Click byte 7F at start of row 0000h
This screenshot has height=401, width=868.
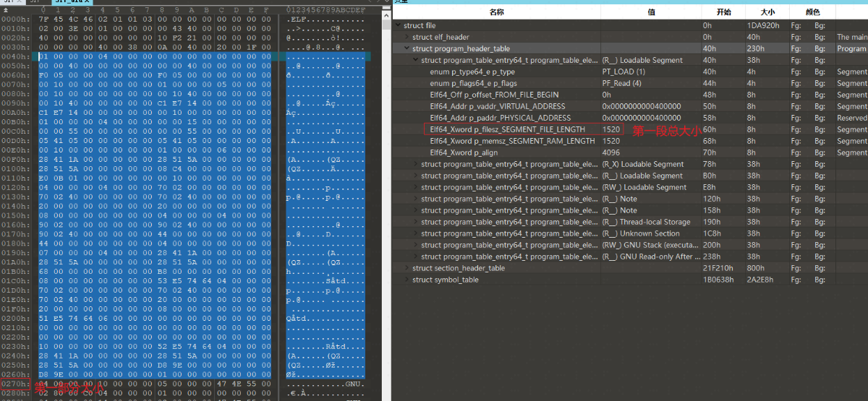43,19
